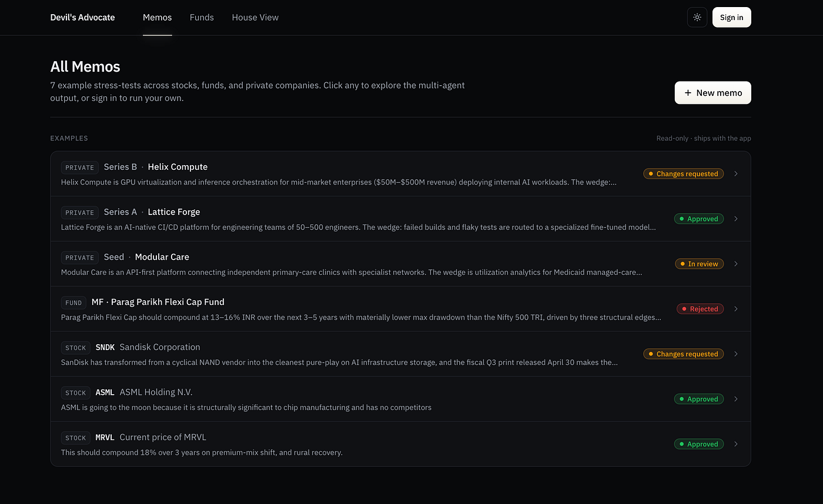
Task: Expand the MRVL row chevron
Action: [736, 444]
